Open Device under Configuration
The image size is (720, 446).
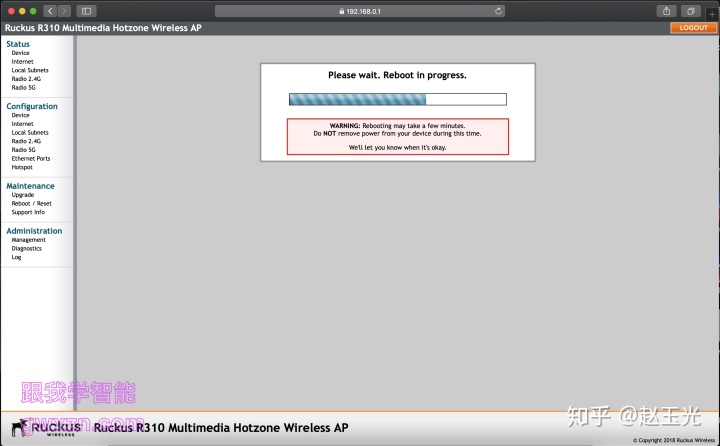coord(20,115)
